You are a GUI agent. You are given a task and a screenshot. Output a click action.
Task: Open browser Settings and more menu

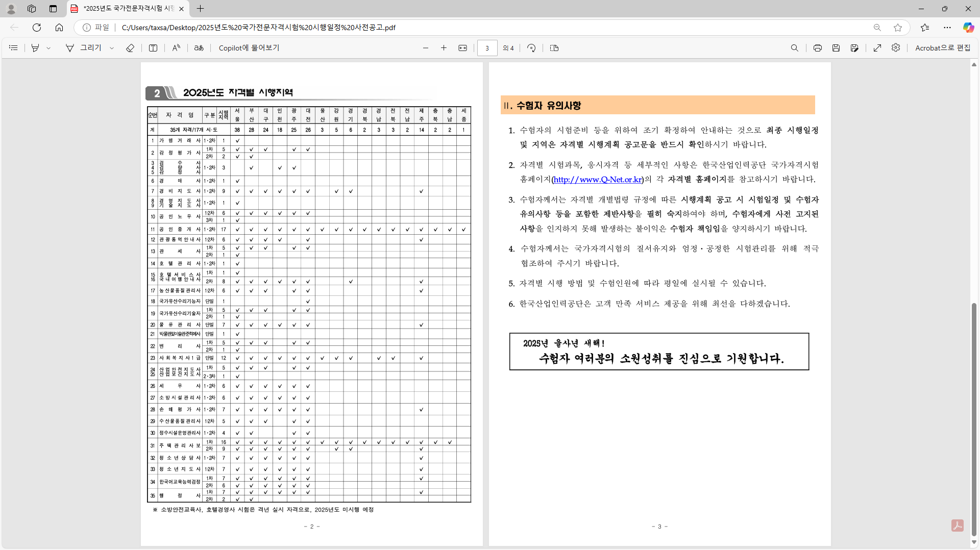947,28
